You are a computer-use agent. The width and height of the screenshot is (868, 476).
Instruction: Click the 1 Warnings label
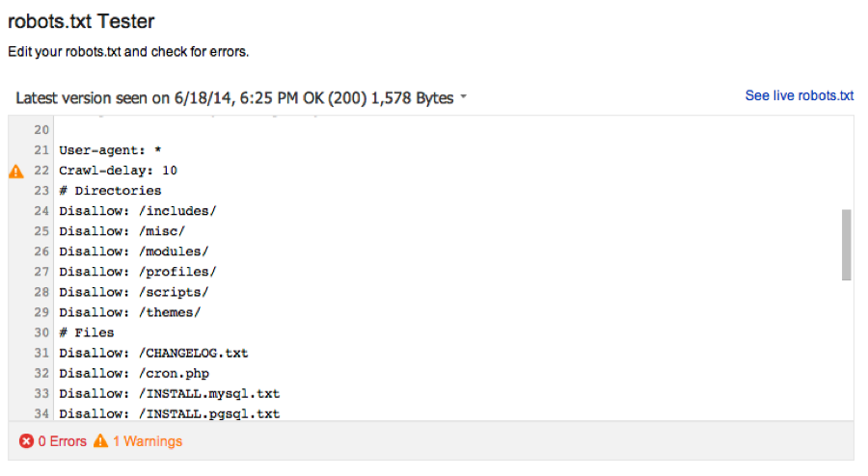click(148, 441)
